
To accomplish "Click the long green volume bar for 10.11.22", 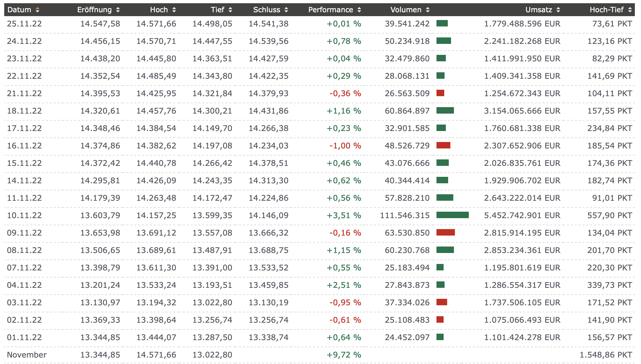I will tap(452, 215).
